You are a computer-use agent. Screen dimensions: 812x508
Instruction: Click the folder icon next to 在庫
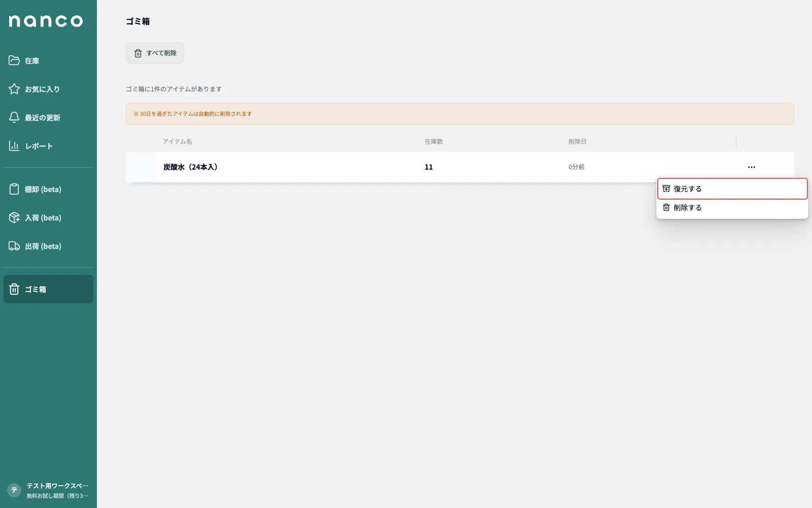point(14,60)
